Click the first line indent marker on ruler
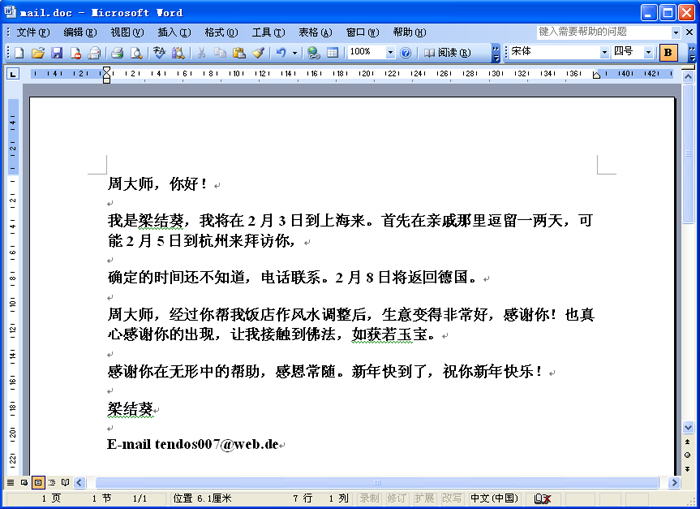 [106, 70]
